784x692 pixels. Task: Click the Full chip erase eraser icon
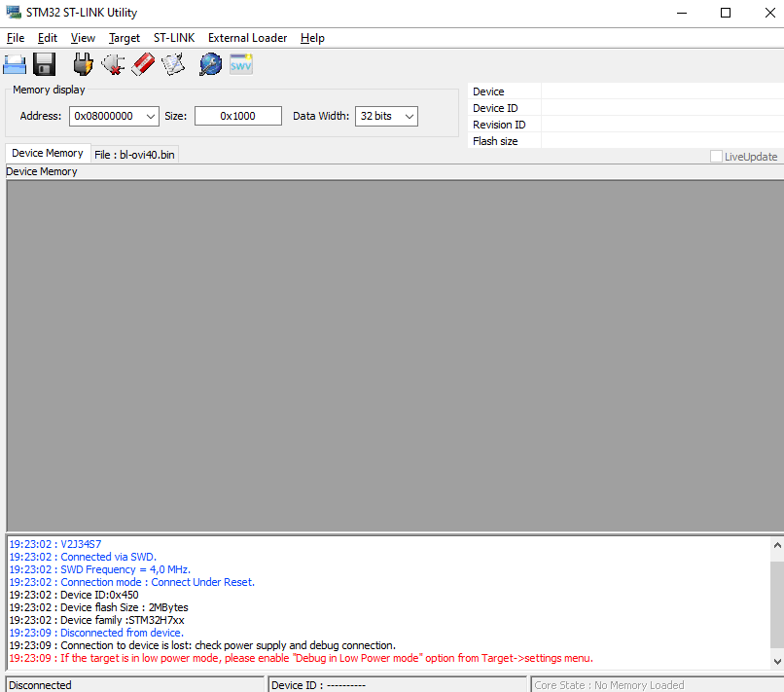pyautogui.click(x=143, y=64)
